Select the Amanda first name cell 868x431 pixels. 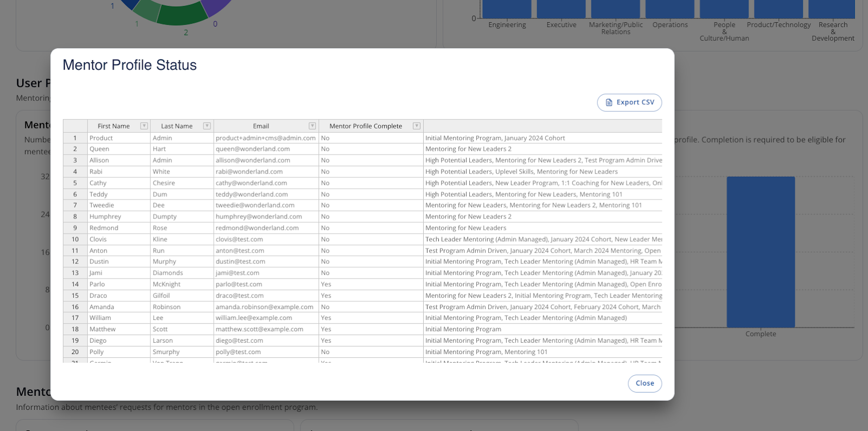(x=102, y=307)
